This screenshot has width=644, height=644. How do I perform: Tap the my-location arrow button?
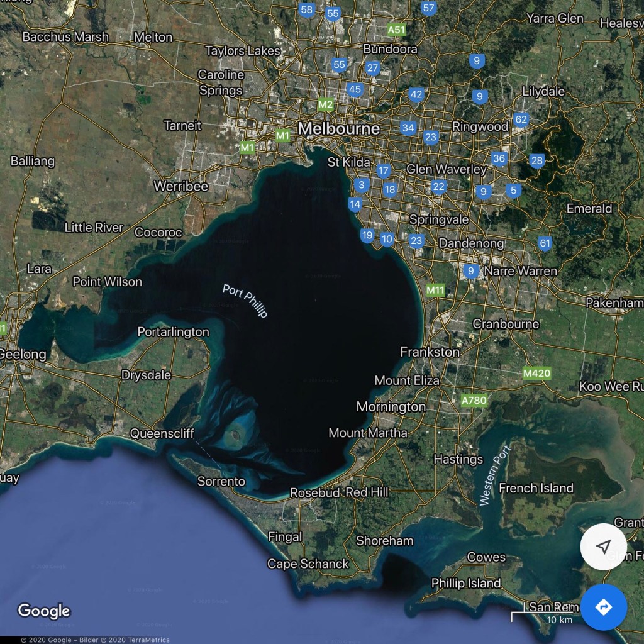pos(603,547)
